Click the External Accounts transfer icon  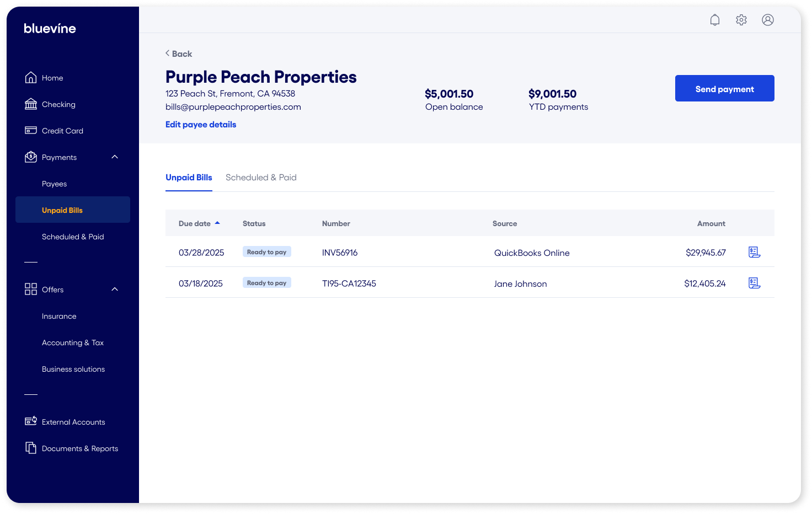tap(31, 421)
